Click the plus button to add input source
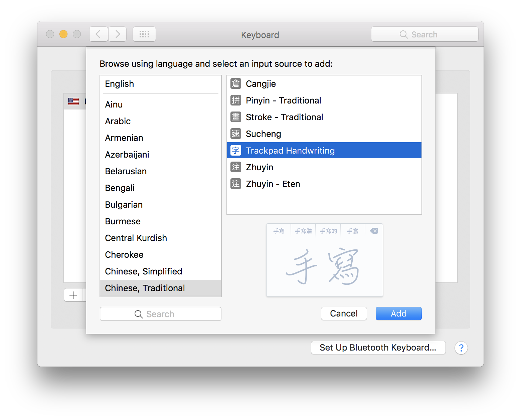Image resolution: width=521 pixels, height=420 pixels. tap(73, 295)
